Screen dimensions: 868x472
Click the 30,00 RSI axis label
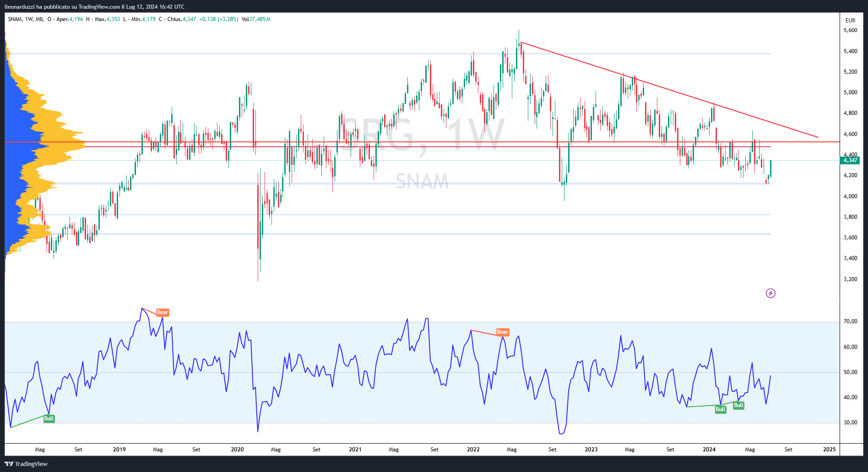[850, 423]
